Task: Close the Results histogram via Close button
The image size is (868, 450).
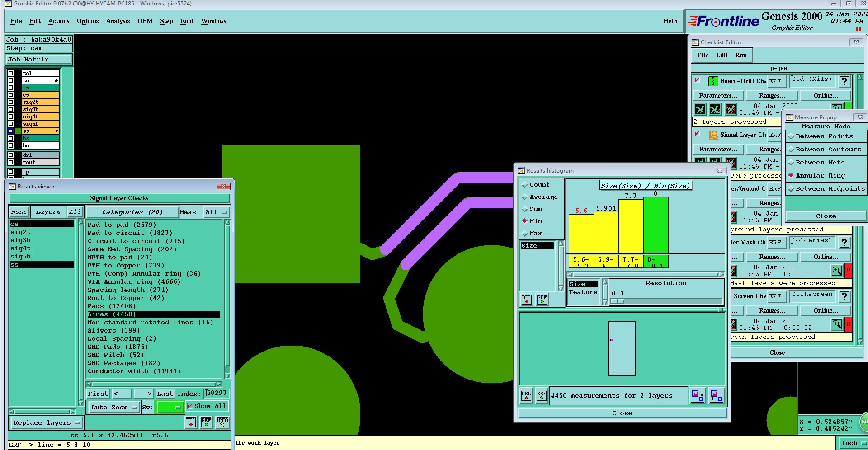Action: (x=622, y=413)
